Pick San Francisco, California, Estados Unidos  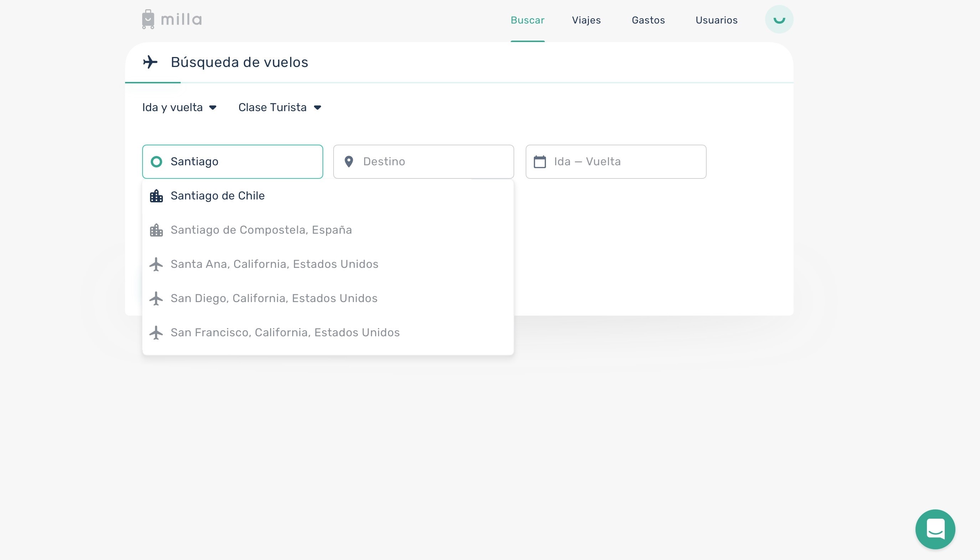(285, 332)
